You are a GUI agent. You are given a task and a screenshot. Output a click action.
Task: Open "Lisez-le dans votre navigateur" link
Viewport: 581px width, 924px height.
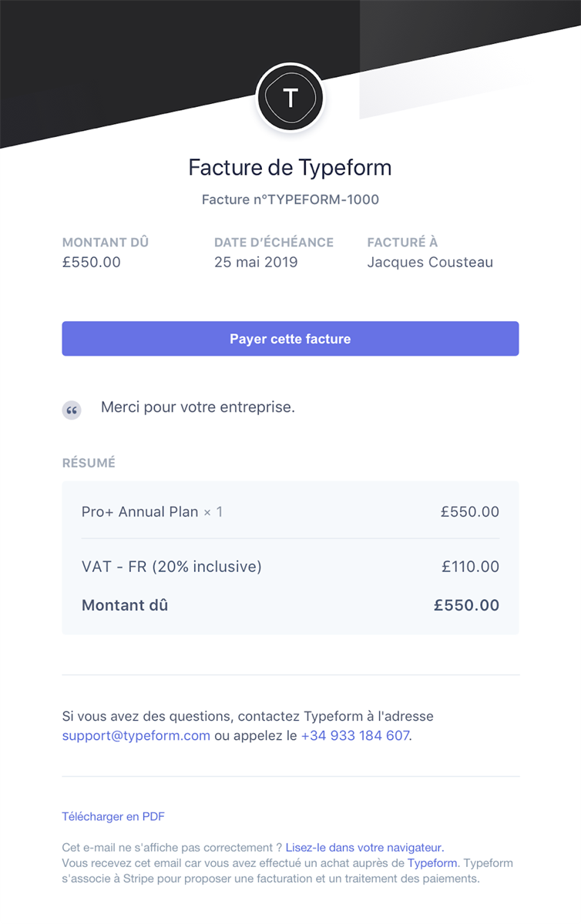364,847
